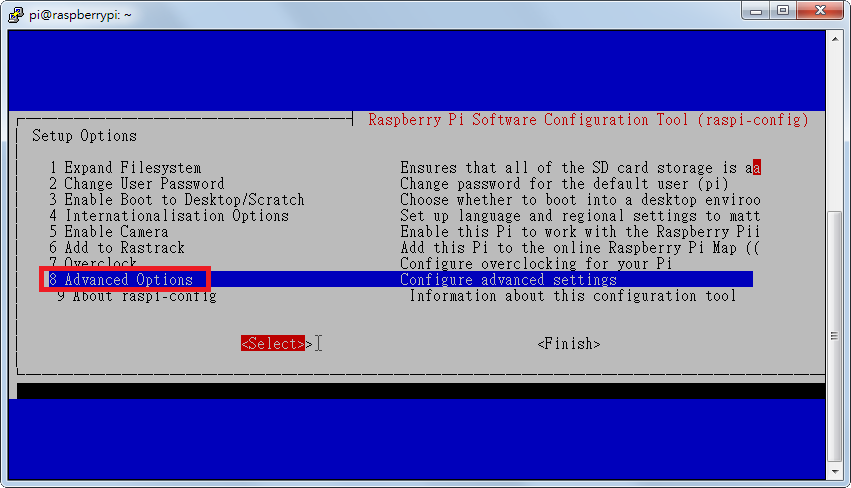Select the Expand Filesystem option
This screenshot has height=488, width=851.
[125, 168]
